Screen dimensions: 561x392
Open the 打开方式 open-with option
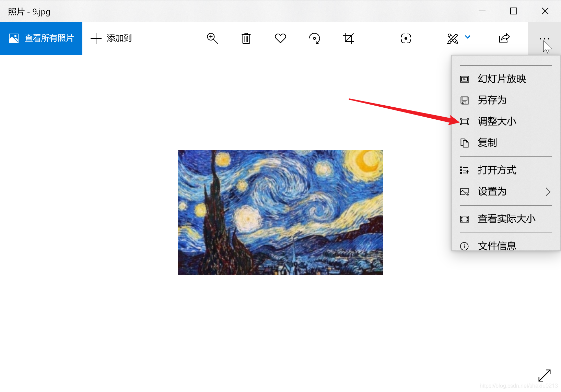[x=506, y=170]
